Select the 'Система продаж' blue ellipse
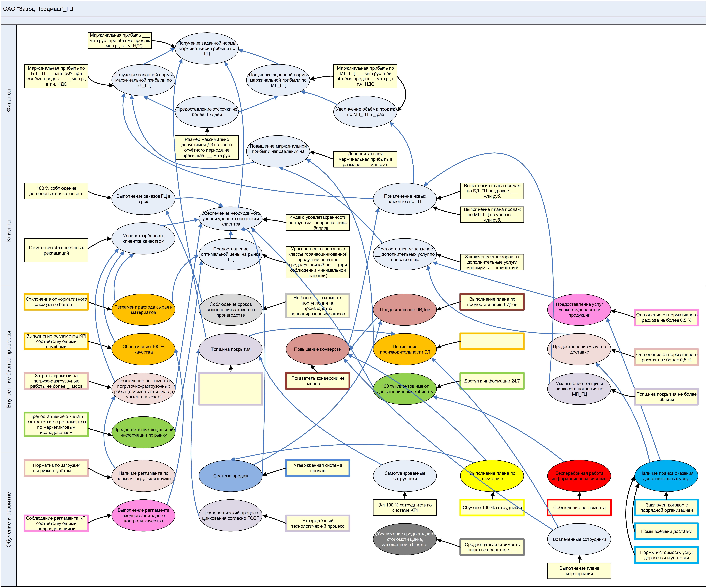The height and width of the screenshot is (588, 707). pos(231,476)
